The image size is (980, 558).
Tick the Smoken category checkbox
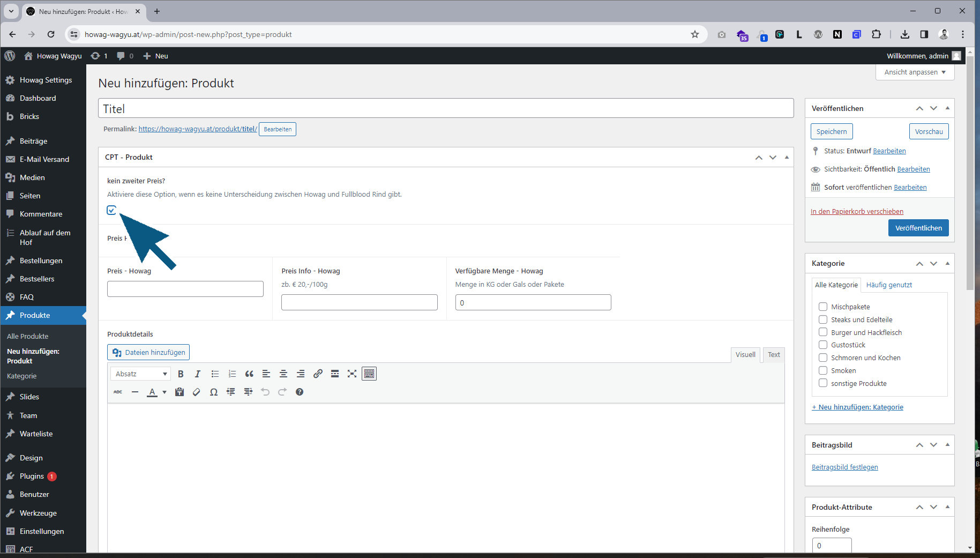(x=823, y=370)
